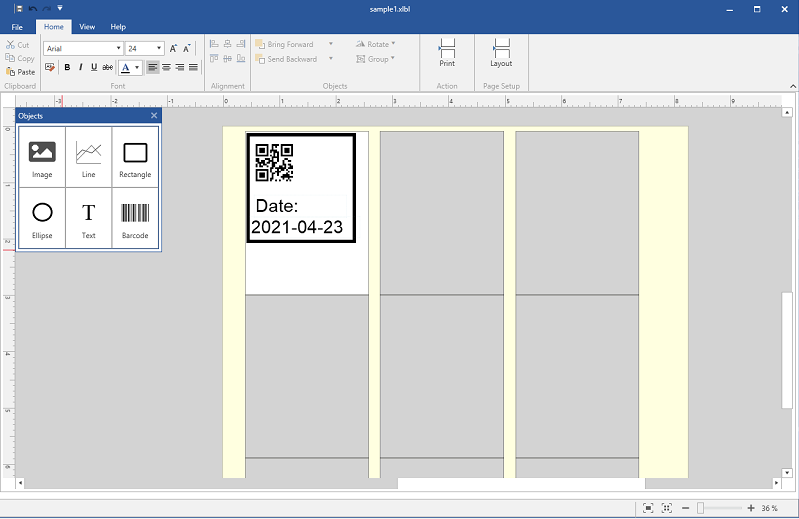Open the font color dropdown arrow
Viewport: 799px width, 519px height.
click(x=138, y=68)
